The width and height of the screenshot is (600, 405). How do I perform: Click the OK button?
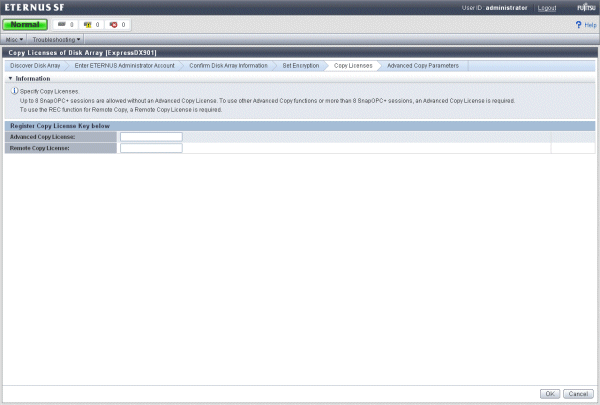tap(550, 394)
